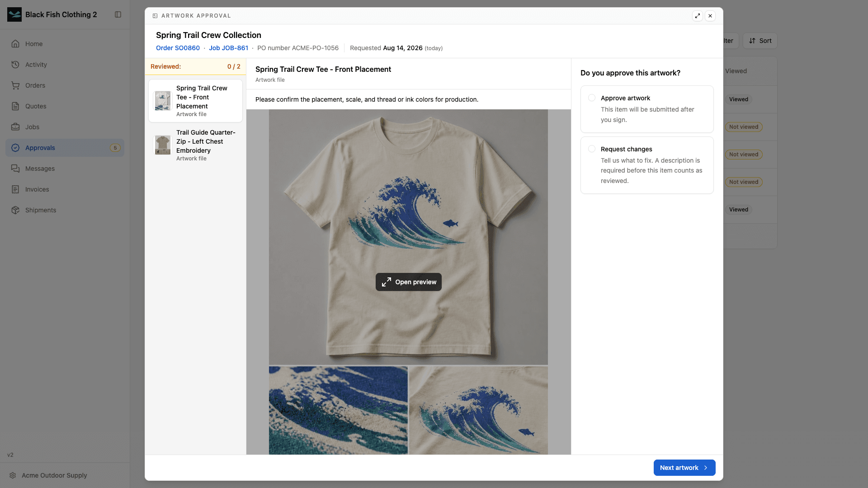
Task: Click the Shipments package icon
Action: [15, 210]
